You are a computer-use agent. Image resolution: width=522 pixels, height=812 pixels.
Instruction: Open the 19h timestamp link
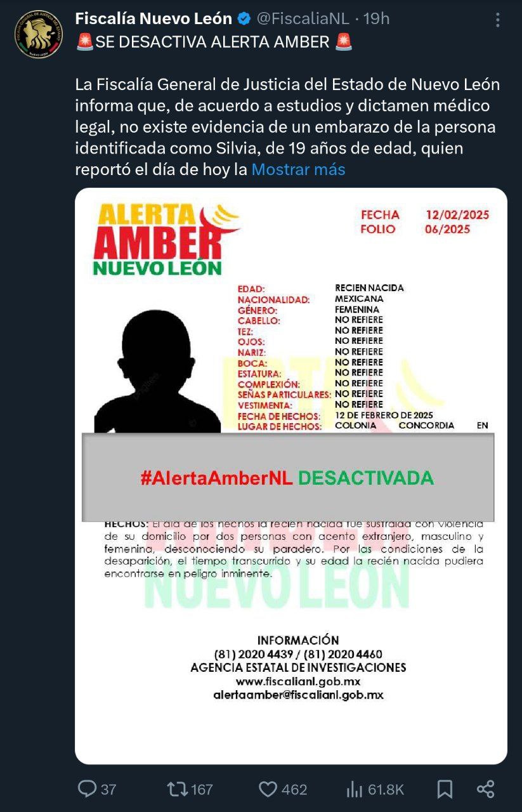pos(376,19)
